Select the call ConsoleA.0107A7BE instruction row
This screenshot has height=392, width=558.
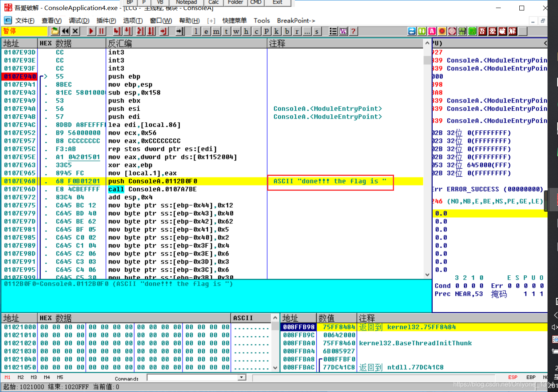coord(212,189)
